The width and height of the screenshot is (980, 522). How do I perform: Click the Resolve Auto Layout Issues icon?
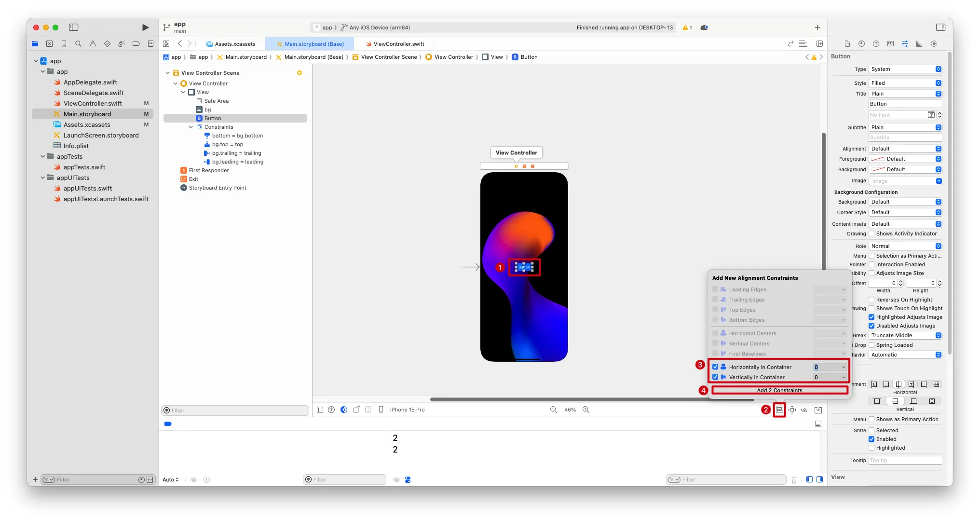pyautogui.click(x=805, y=410)
